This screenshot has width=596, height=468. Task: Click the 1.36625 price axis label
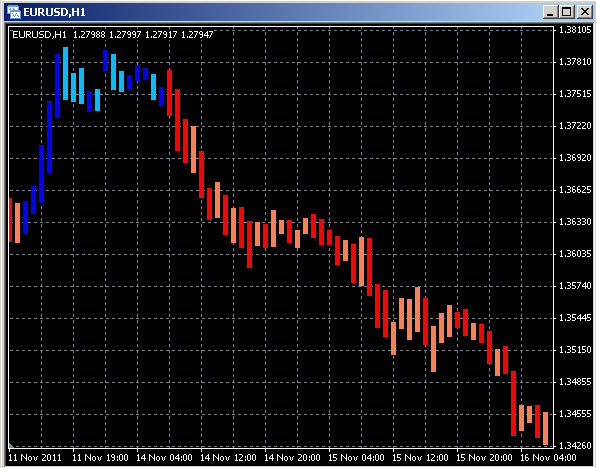pyautogui.click(x=575, y=190)
